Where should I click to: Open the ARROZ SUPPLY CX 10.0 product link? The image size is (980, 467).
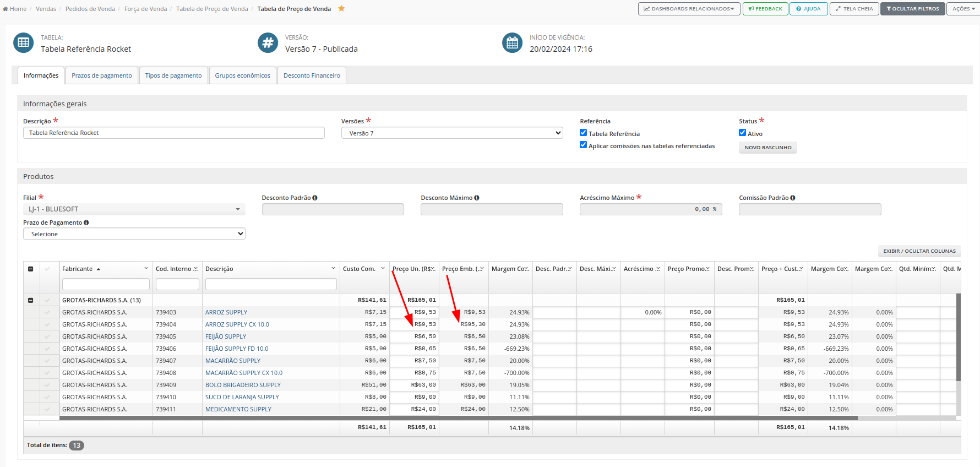(x=237, y=324)
